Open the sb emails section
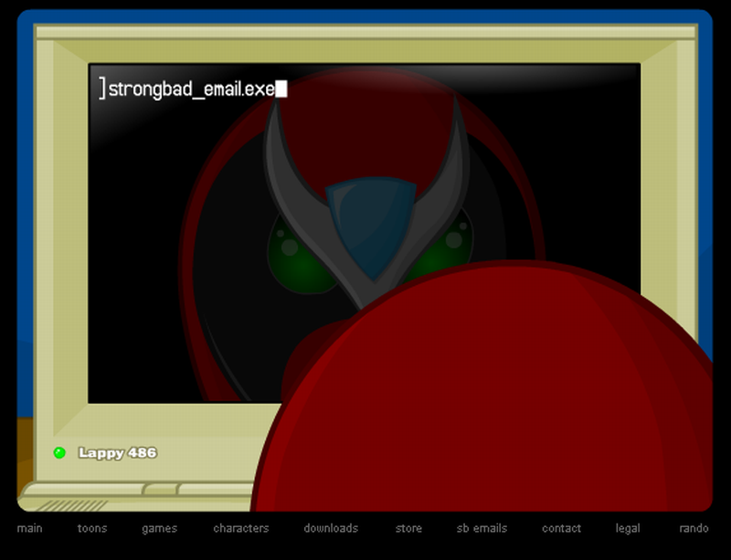 click(484, 528)
